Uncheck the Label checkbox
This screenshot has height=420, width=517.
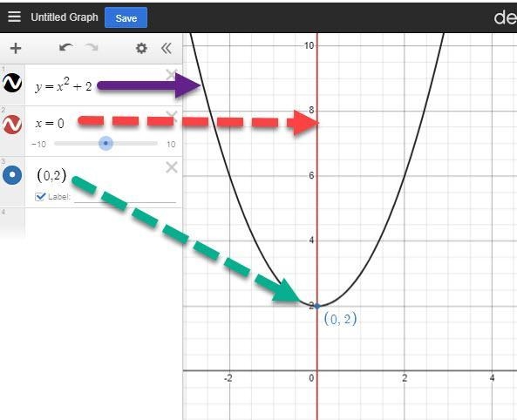pyautogui.click(x=40, y=197)
